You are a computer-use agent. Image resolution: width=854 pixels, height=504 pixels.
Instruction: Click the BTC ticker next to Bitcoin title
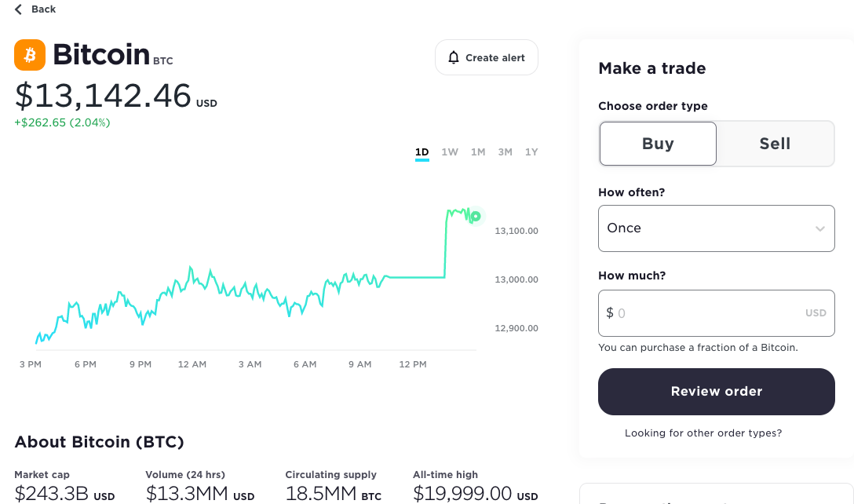[162, 61]
